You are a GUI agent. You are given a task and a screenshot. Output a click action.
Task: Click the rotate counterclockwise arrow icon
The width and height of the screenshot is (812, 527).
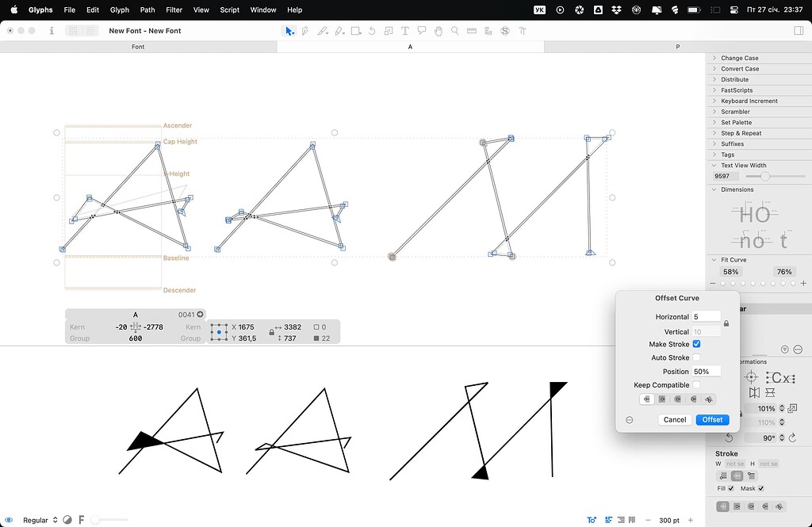(x=730, y=438)
